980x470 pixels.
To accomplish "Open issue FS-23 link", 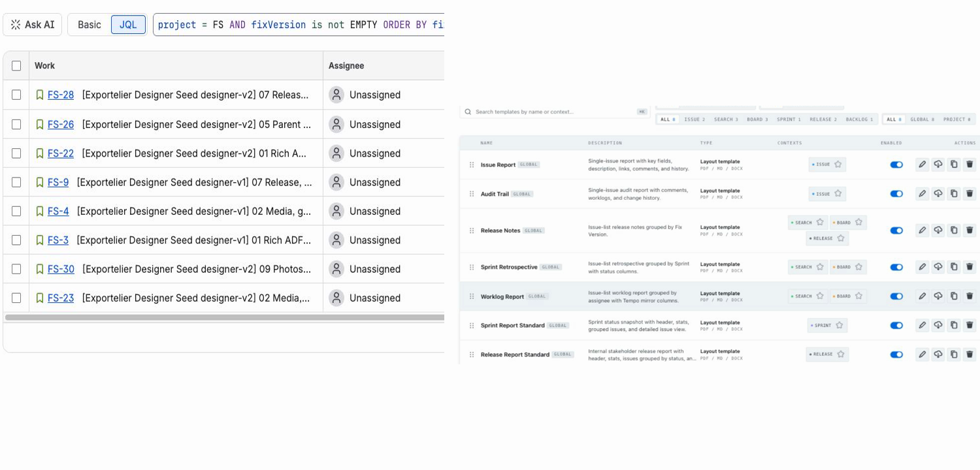I will point(61,298).
